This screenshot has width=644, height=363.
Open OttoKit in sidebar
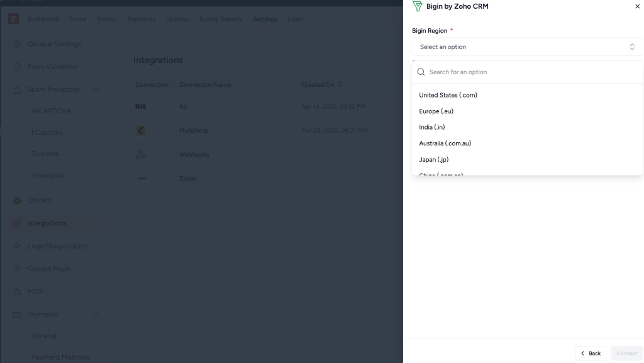coord(40,201)
